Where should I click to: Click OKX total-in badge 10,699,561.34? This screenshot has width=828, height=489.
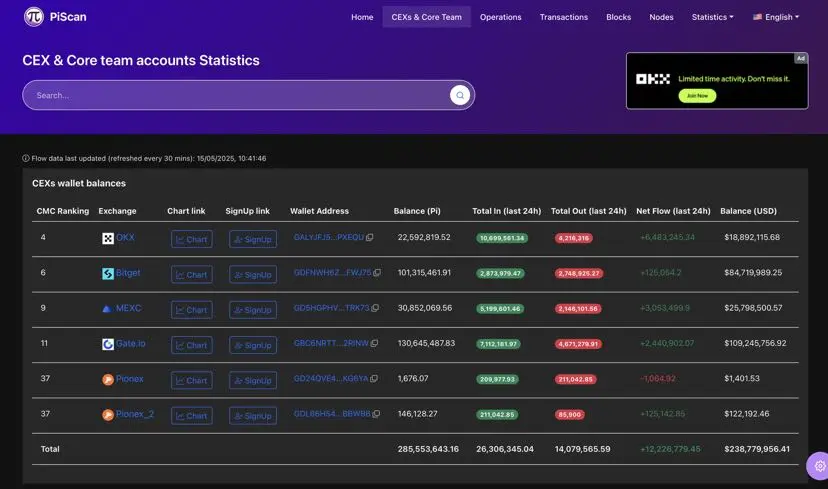click(502, 238)
